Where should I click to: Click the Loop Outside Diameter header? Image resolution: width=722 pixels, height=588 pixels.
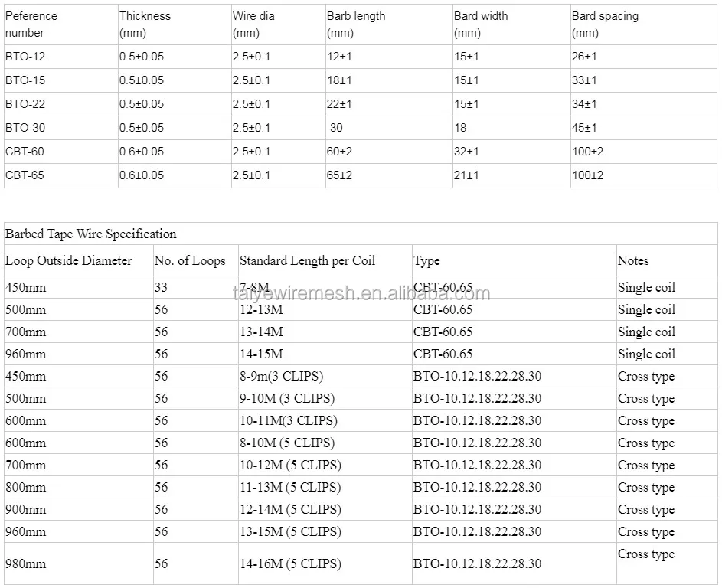click(68, 260)
